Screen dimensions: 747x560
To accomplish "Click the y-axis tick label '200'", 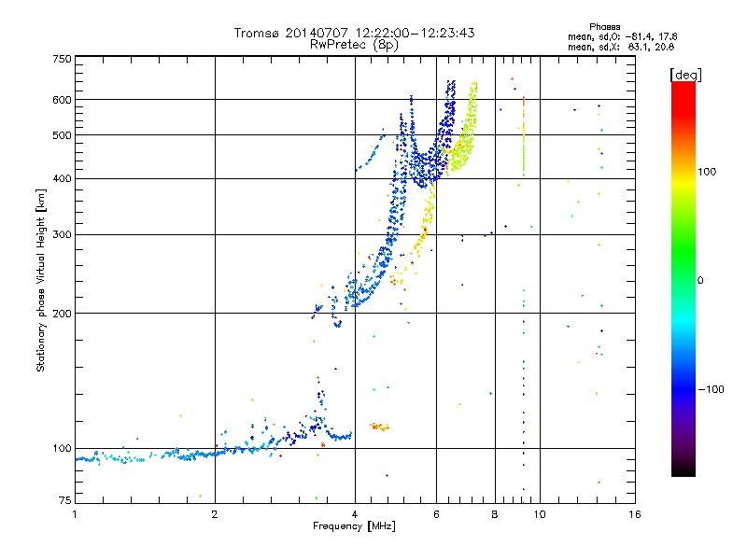I will [x=62, y=314].
